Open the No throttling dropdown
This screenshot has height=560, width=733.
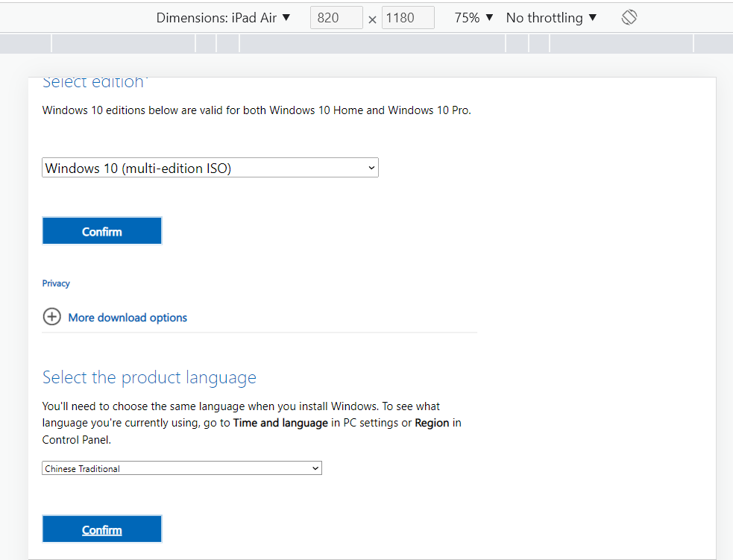[x=551, y=18]
